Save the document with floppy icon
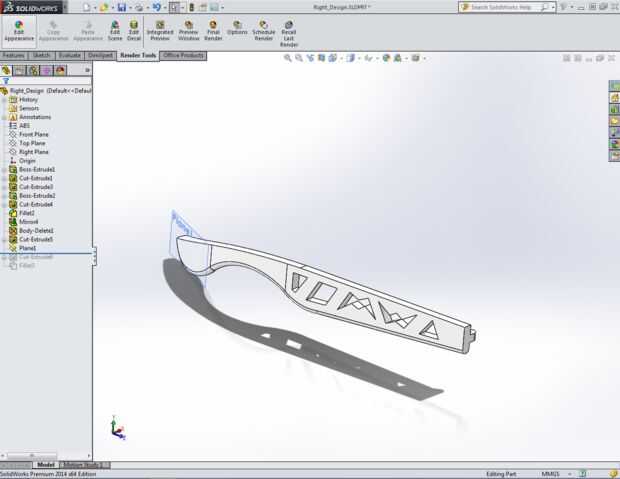The width and height of the screenshot is (620, 479). tap(122, 7)
